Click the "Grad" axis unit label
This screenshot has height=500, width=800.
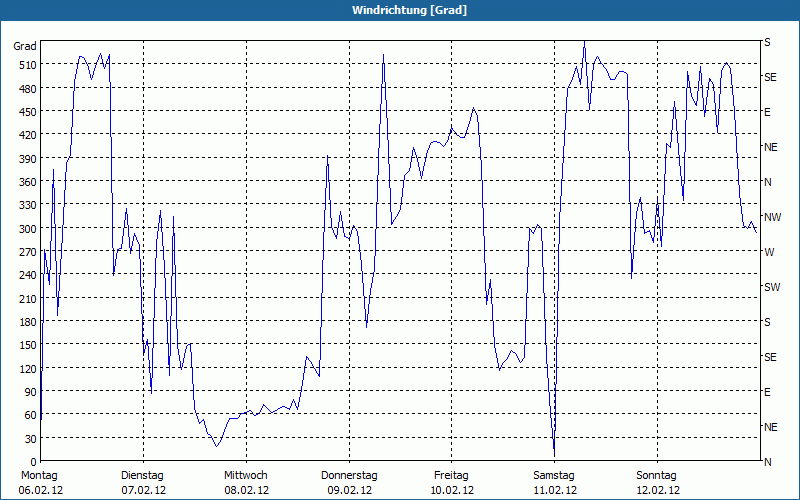(25, 46)
